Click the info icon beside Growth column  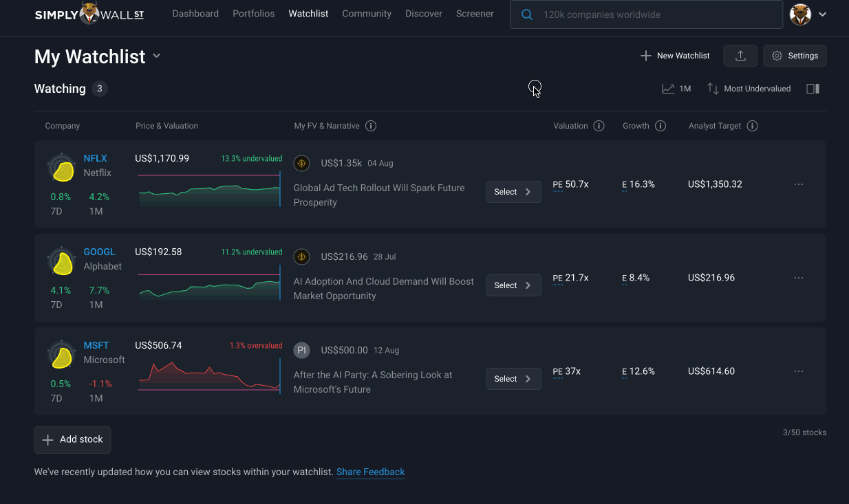coord(660,126)
